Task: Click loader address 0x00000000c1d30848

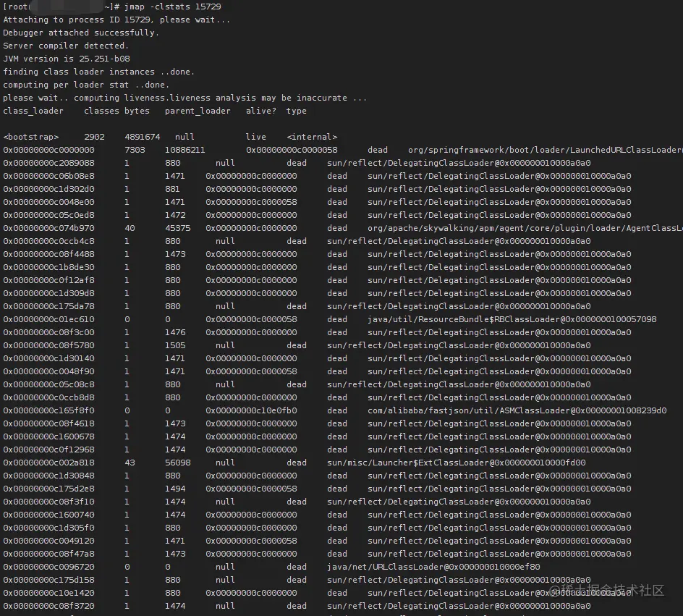Action: [48, 476]
